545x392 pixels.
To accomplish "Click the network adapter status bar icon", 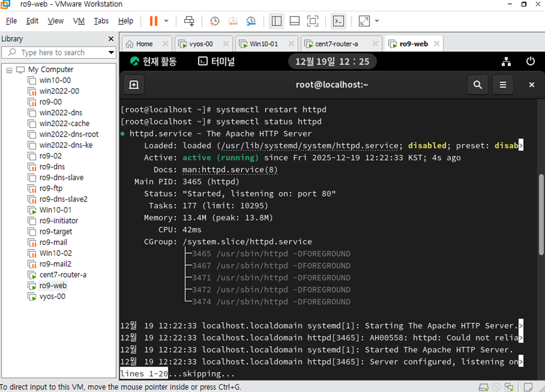I will tap(510, 387).
